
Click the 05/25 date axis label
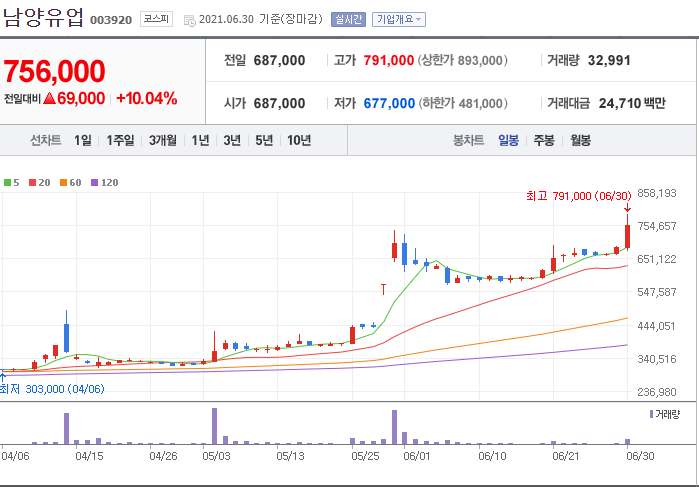point(365,456)
